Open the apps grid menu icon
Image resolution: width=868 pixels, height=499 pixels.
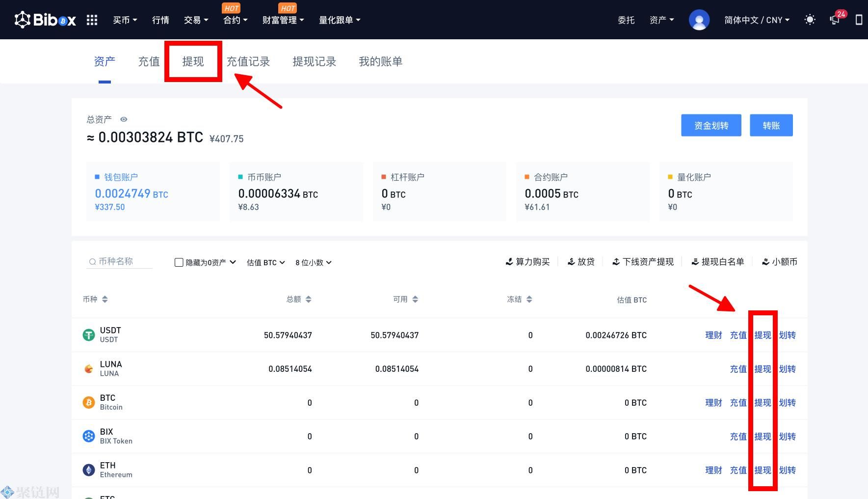point(92,20)
